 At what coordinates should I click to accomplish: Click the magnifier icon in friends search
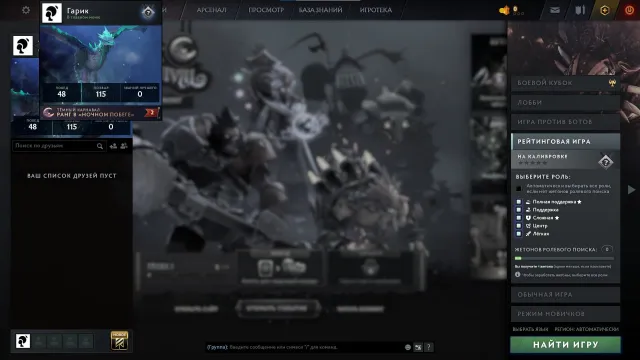click(100, 146)
